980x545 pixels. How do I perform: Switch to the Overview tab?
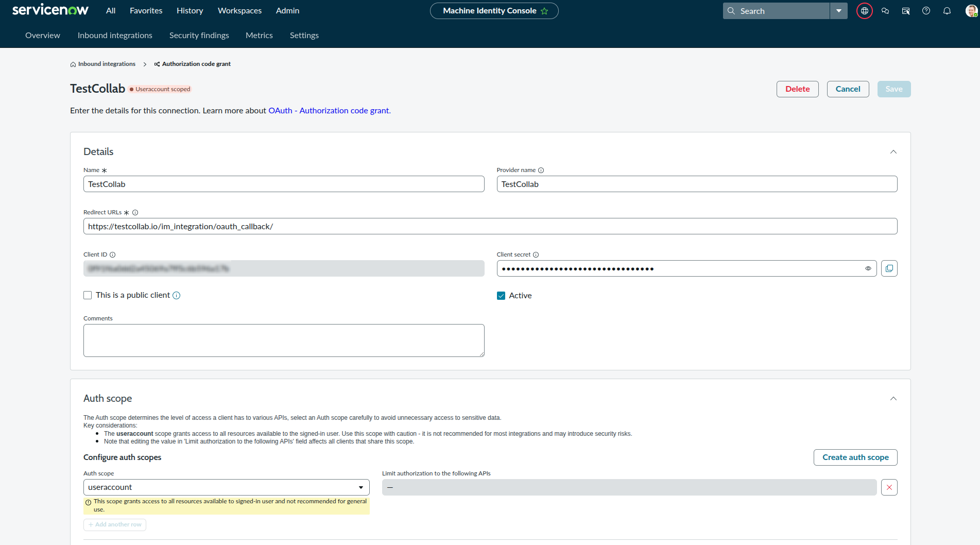pyautogui.click(x=43, y=36)
